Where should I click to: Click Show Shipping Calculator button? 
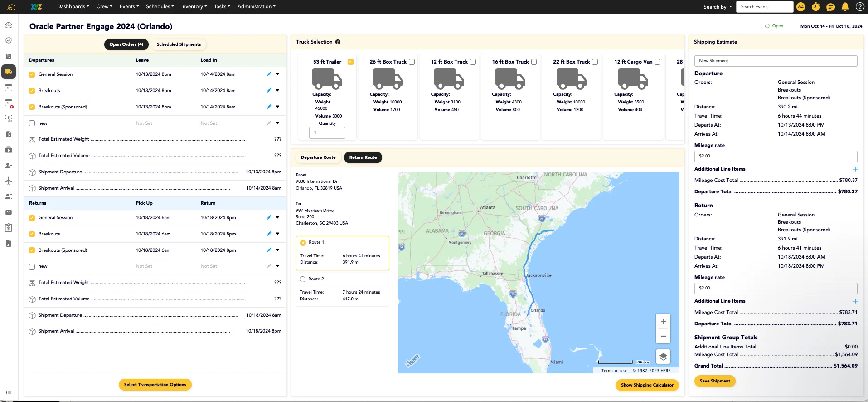click(x=647, y=385)
